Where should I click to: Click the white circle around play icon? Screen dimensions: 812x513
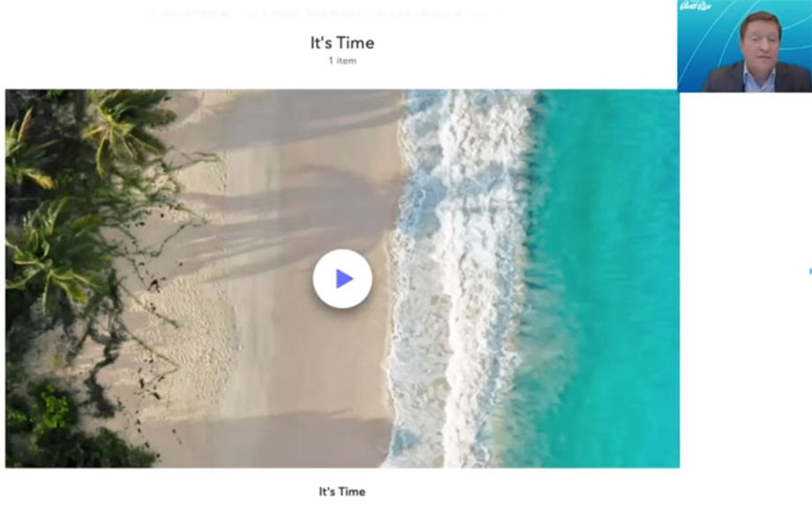point(342,279)
